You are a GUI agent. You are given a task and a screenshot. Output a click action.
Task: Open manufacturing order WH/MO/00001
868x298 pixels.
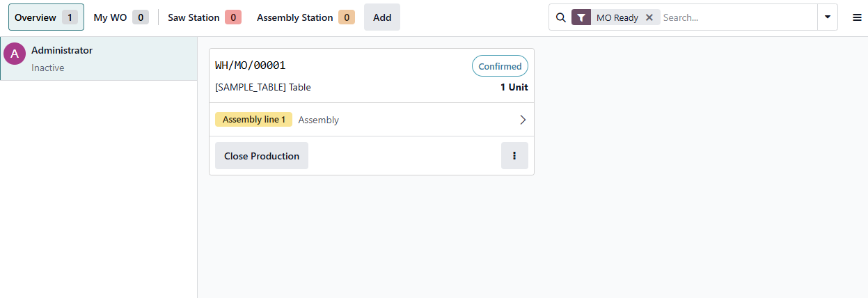tap(251, 65)
